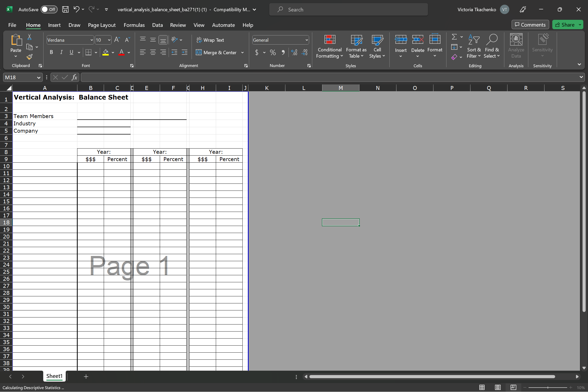The width and height of the screenshot is (588, 392).
Task: Click the AutoSum sigma icon
Action: [x=454, y=37]
